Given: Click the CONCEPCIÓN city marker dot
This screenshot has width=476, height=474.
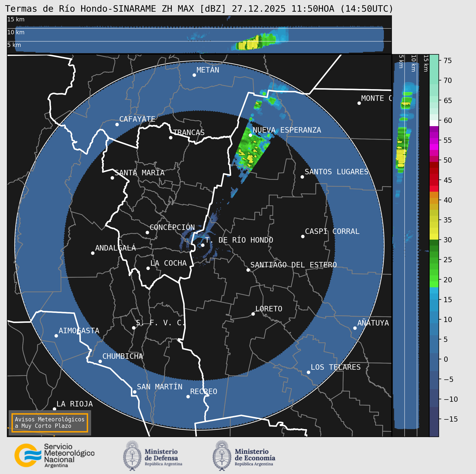Looking at the screenshot, I should pos(147,232).
